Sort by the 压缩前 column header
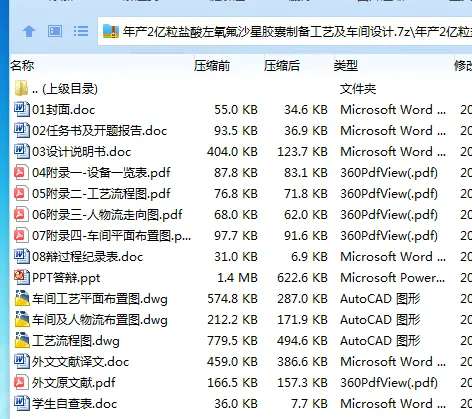Viewport: 472px width, 419px height. (x=212, y=66)
